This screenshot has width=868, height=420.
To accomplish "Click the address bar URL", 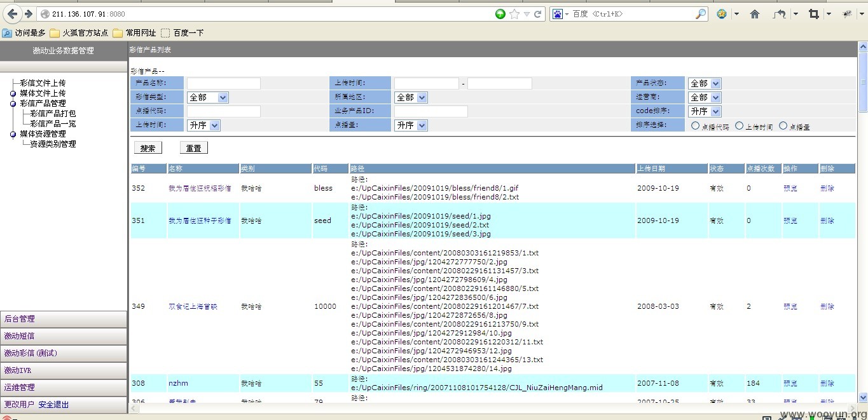I will point(88,14).
